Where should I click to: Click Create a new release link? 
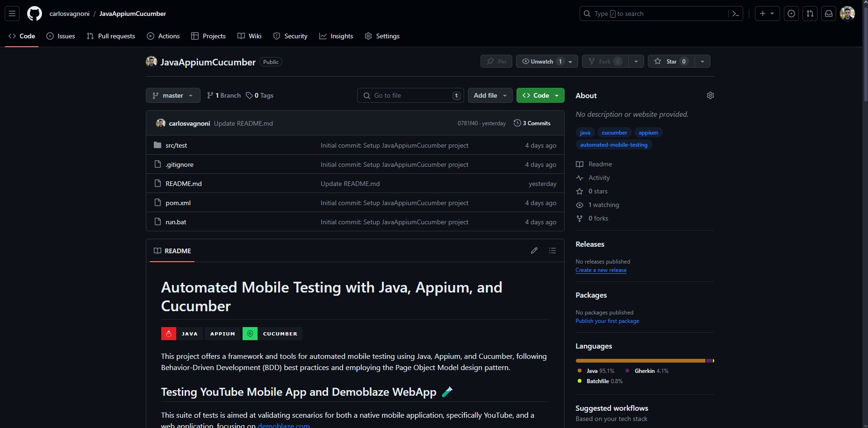pyautogui.click(x=601, y=270)
